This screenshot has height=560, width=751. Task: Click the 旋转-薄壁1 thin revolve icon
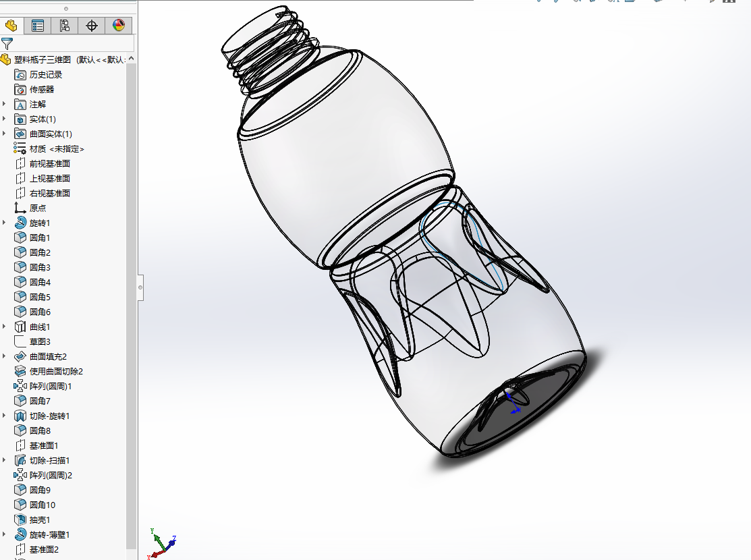pos(20,534)
